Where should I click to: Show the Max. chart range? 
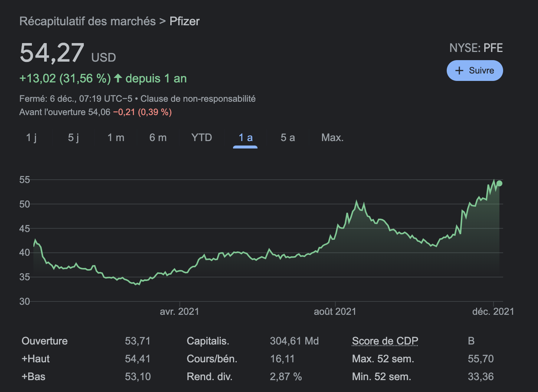pos(332,138)
